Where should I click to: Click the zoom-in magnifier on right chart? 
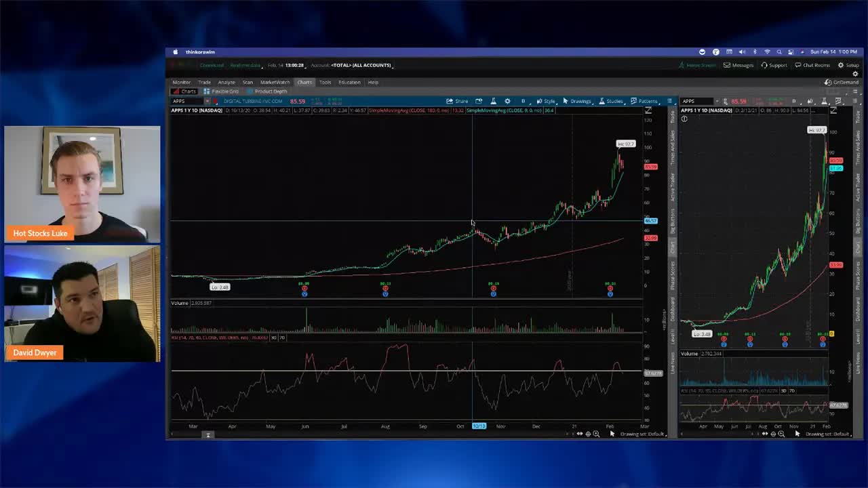(x=781, y=434)
